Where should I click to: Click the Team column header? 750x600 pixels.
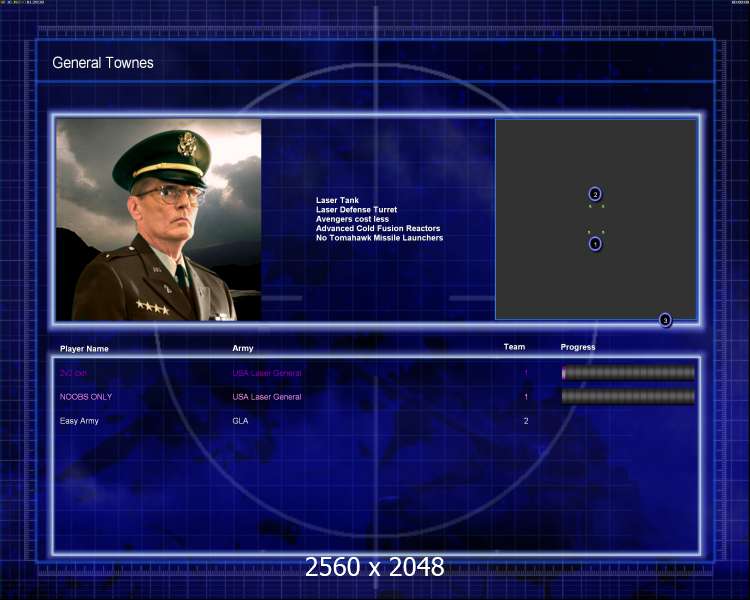[x=514, y=347]
